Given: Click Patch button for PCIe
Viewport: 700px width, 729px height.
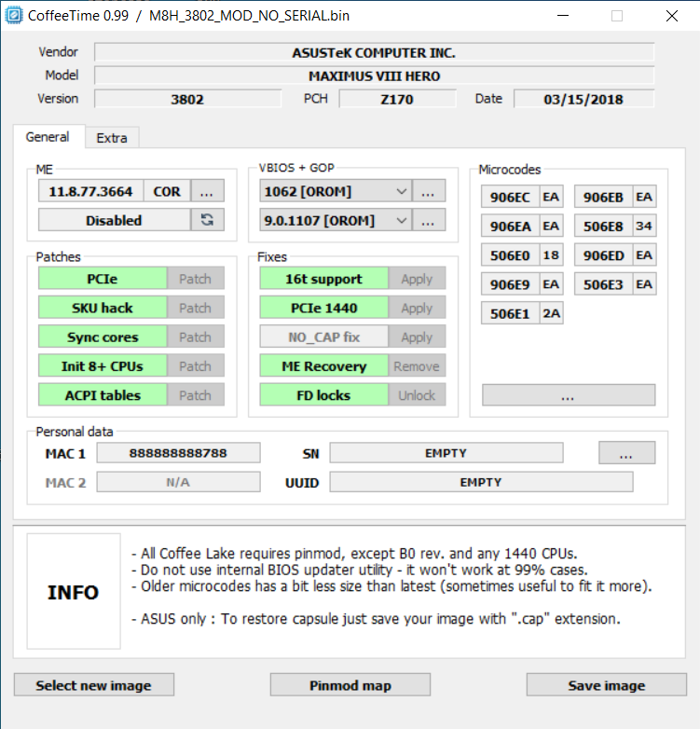Looking at the screenshot, I should (x=195, y=279).
